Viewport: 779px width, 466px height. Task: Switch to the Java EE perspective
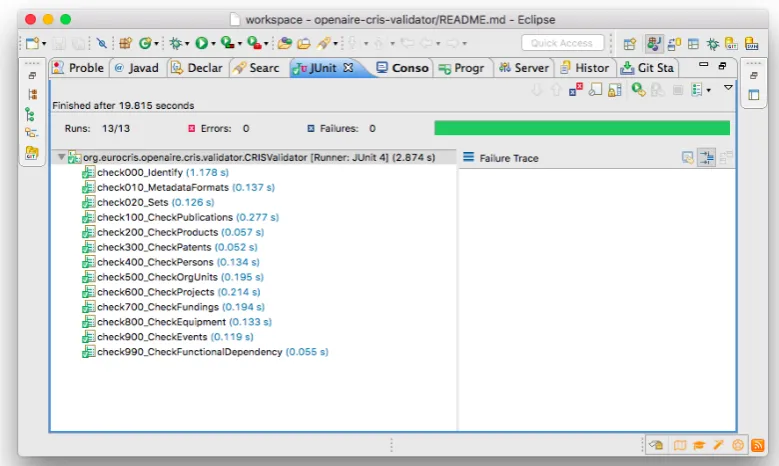[x=654, y=44]
